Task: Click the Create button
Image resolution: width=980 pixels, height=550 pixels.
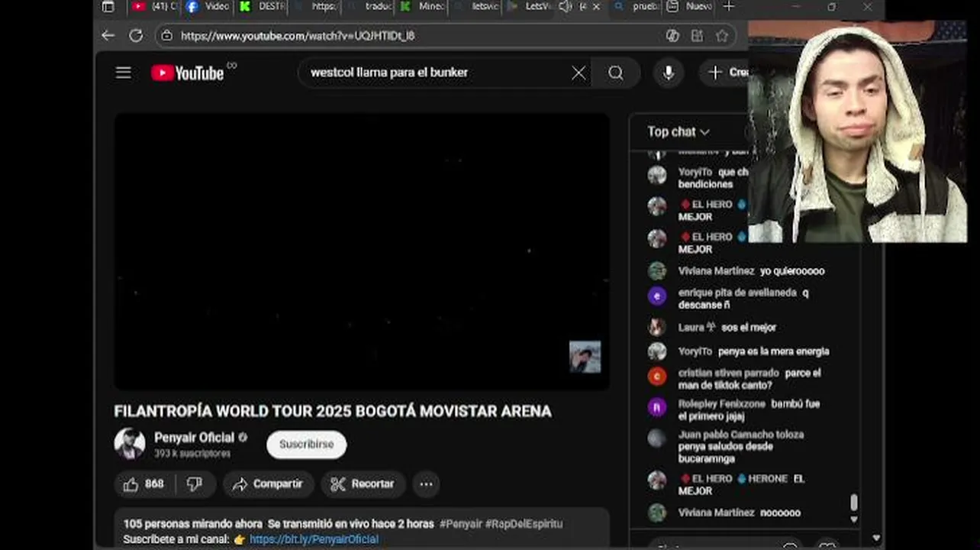Action: click(x=725, y=73)
